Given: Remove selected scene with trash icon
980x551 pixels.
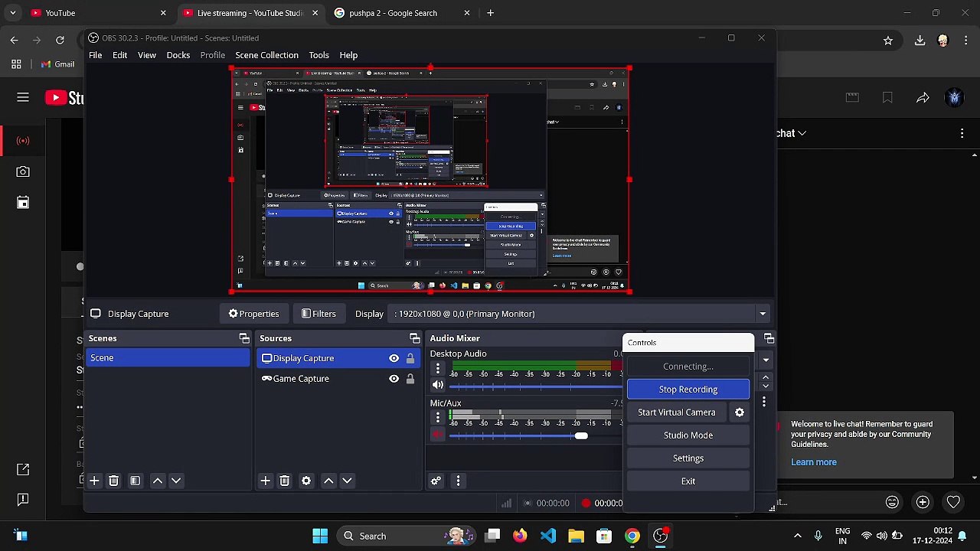Looking at the screenshot, I should pos(113,481).
